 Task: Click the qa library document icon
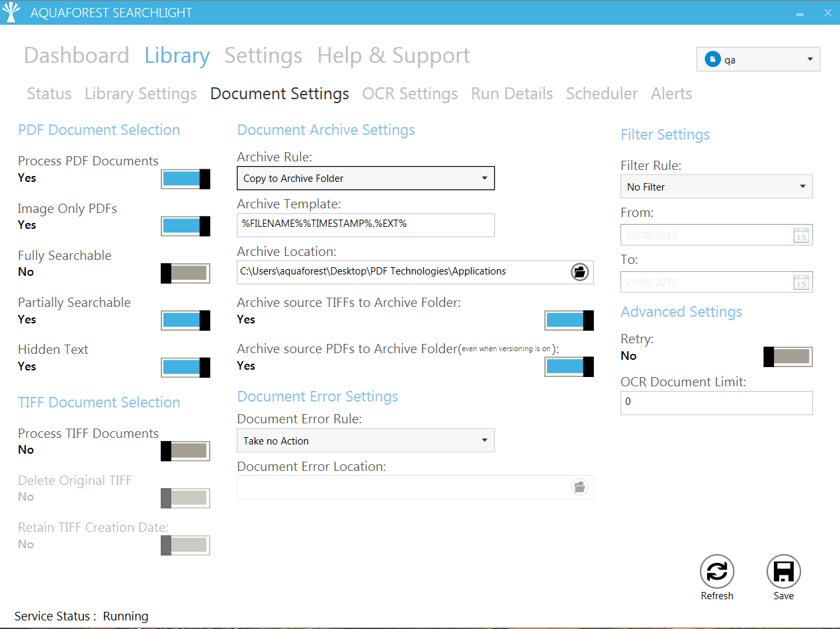[712, 60]
